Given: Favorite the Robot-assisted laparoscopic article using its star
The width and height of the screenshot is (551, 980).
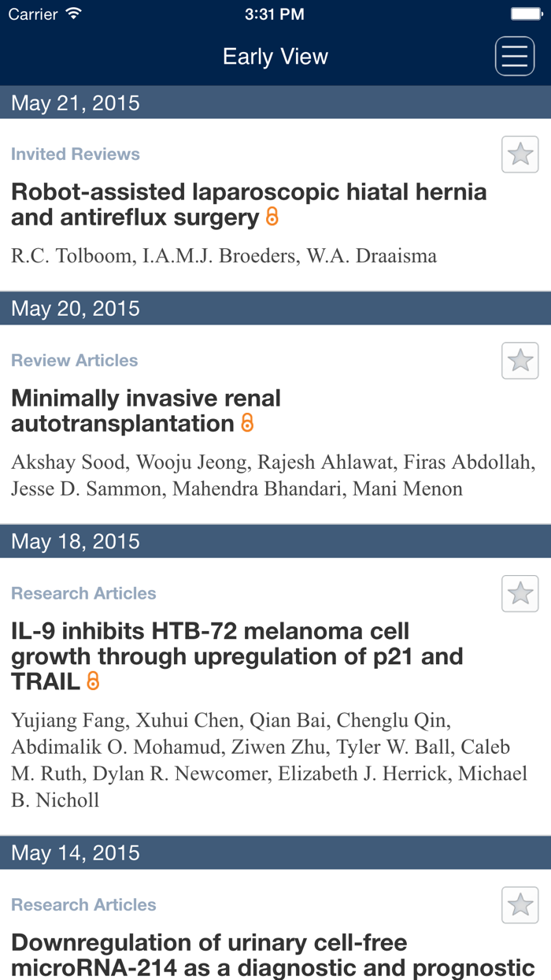Looking at the screenshot, I should [520, 154].
